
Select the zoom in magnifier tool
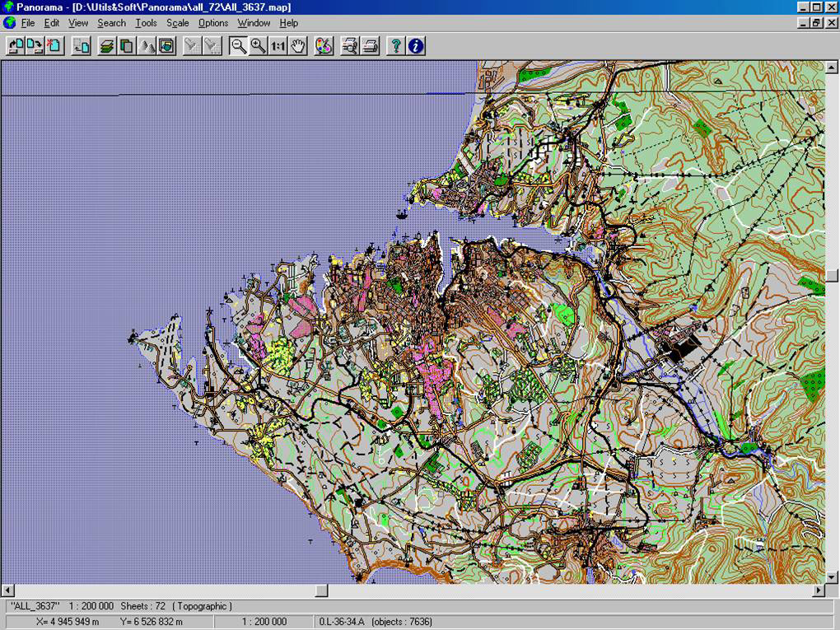click(x=258, y=46)
